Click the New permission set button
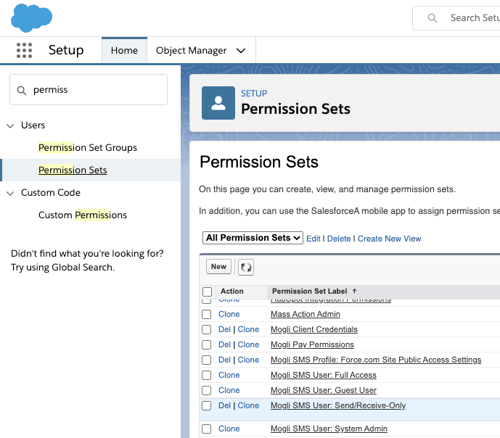This screenshot has height=438, width=500. [x=219, y=267]
